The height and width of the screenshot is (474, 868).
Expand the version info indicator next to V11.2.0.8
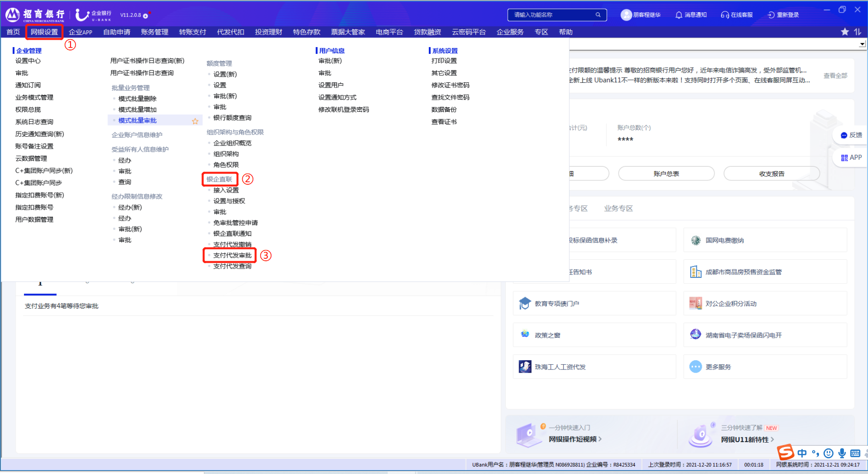[146, 16]
